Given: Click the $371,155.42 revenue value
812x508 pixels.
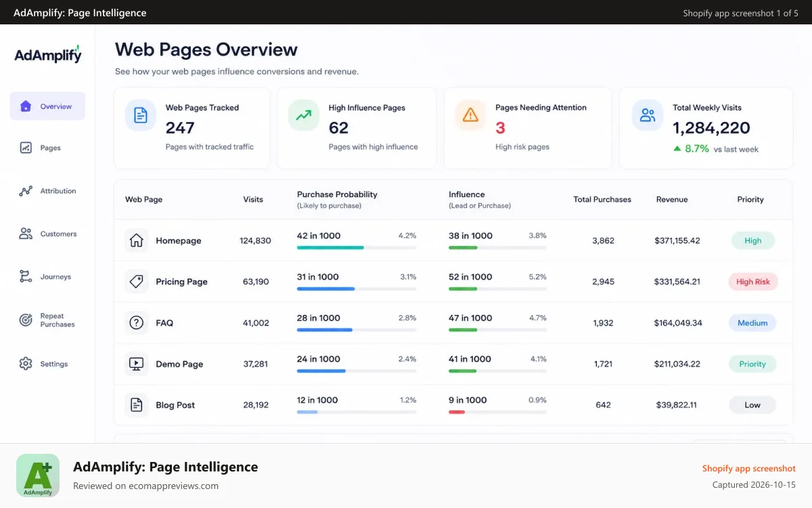Looking at the screenshot, I should pos(677,240).
